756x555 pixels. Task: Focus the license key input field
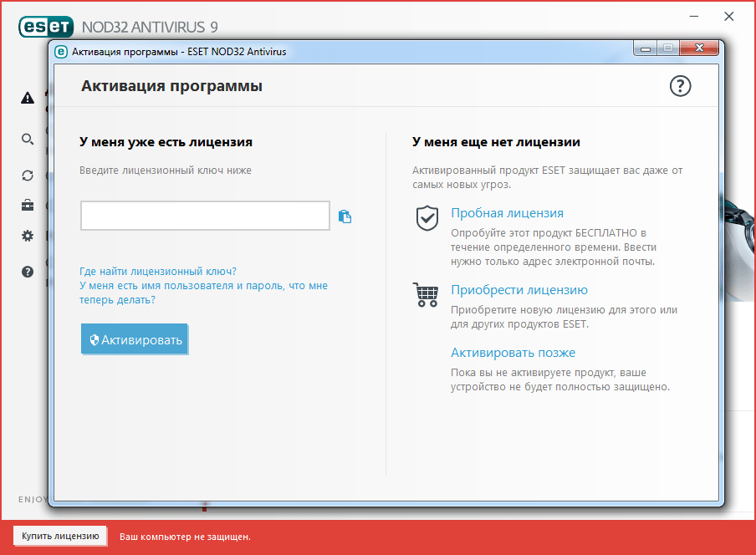205,216
